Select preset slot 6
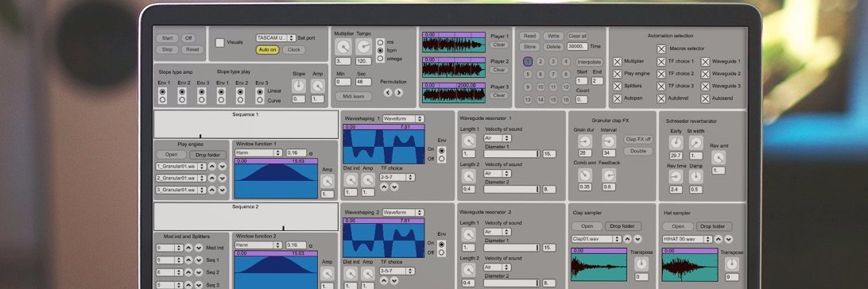The image size is (868, 289). (541, 74)
